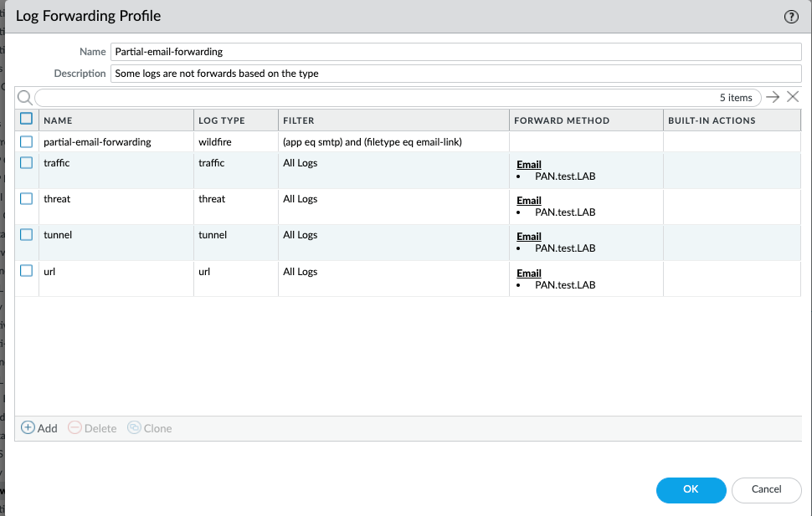Click the Add plus icon
Screen dimensions: 812x516
pyautogui.click(x=28, y=427)
